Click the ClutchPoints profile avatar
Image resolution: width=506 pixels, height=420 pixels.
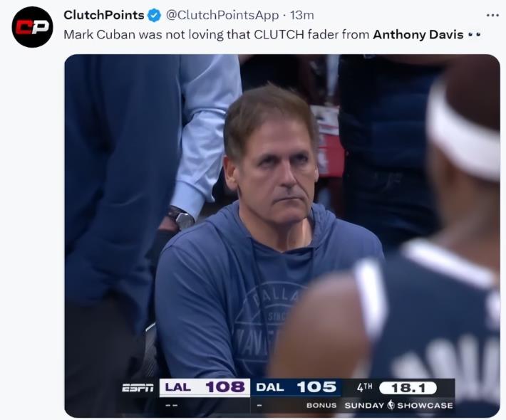pos(32,26)
